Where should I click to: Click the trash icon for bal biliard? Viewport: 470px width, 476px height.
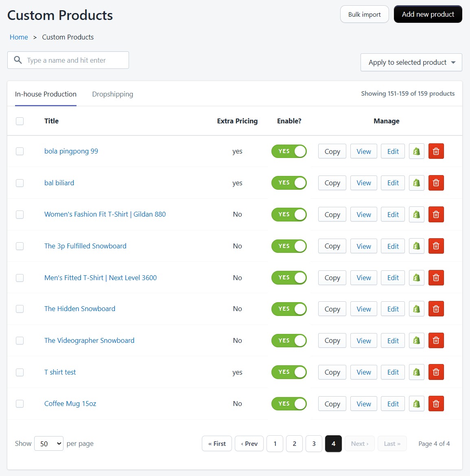(436, 183)
